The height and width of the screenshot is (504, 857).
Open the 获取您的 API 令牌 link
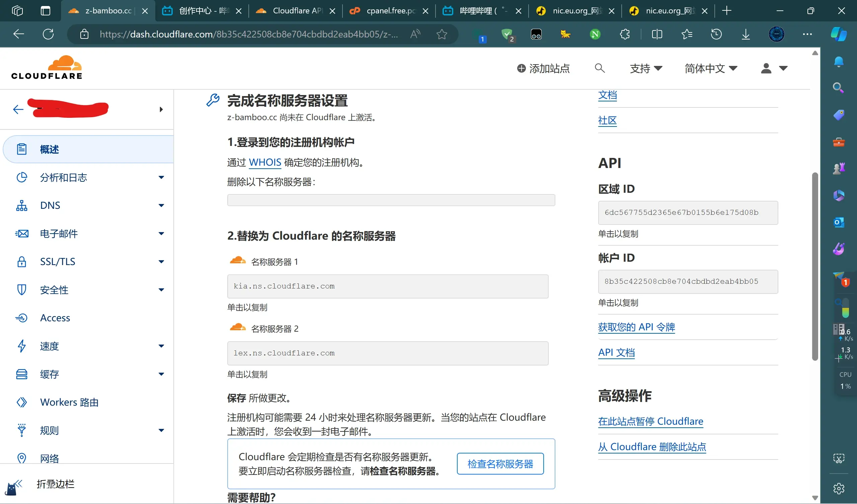pos(636,327)
